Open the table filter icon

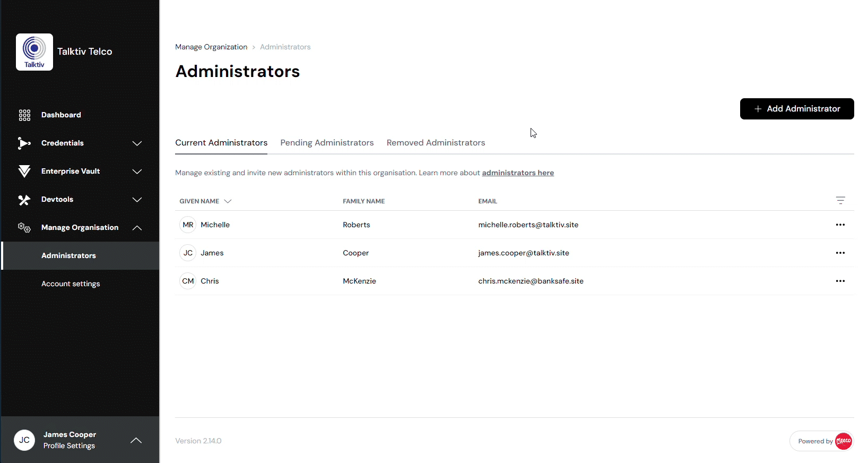840,201
